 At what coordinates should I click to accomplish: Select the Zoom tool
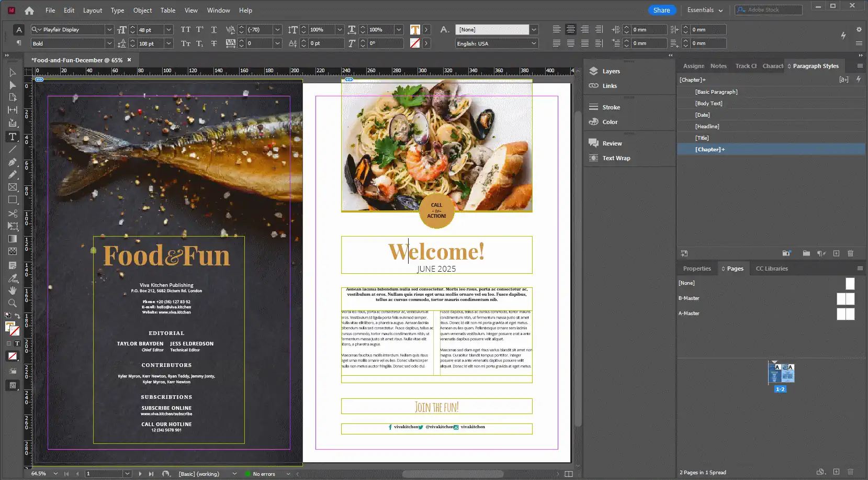point(12,303)
